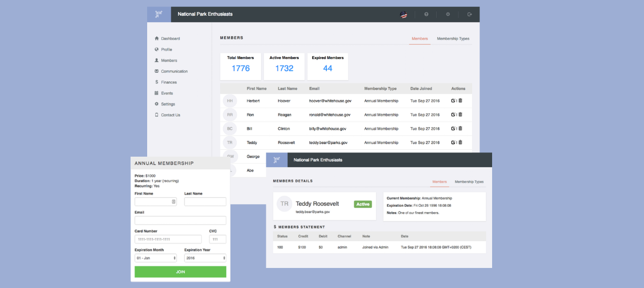The width and height of the screenshot is (644, 288).
Task: Delete member Bill Clinton
Action: tap(460, 128)
